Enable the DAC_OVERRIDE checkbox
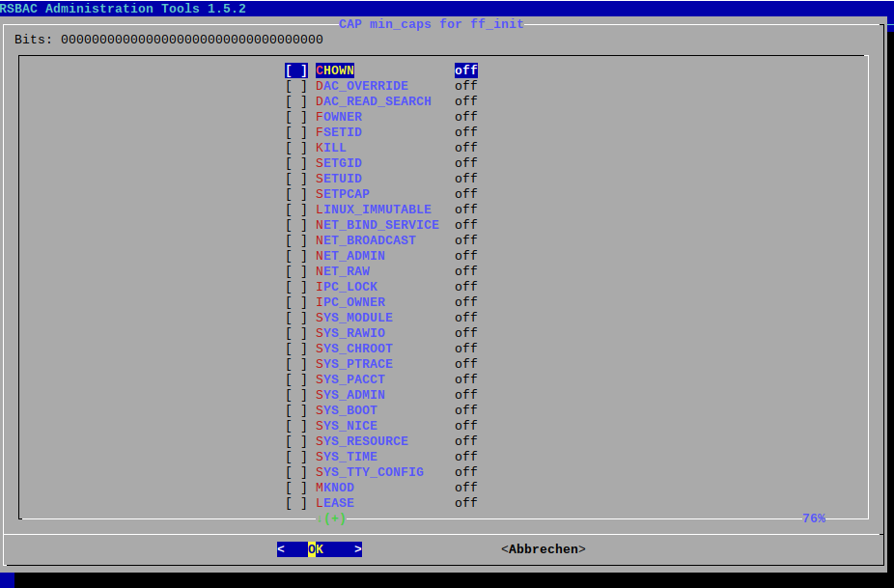This screenshot has height=588, width=894. coord(296,86)
